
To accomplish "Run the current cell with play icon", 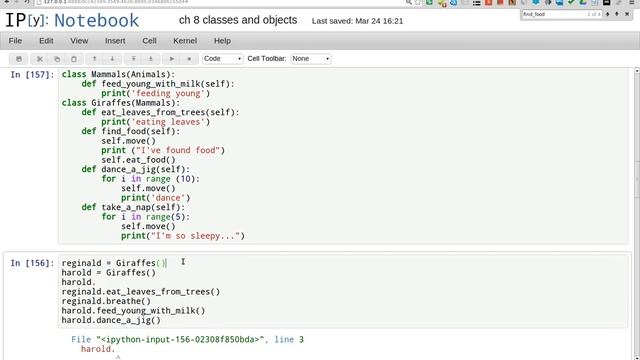I will click(x=171, y=59).
